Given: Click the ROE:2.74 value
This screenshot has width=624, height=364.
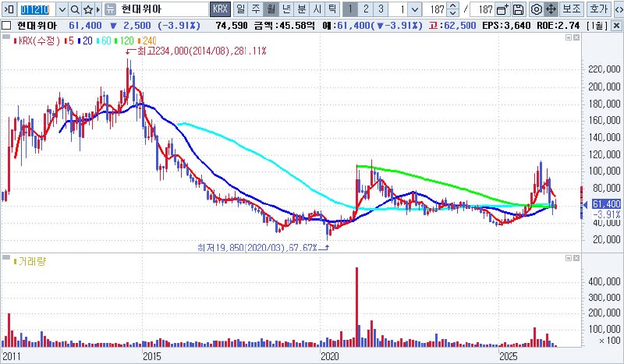Looking at the screenshot, I should click(x=558, y=26).
